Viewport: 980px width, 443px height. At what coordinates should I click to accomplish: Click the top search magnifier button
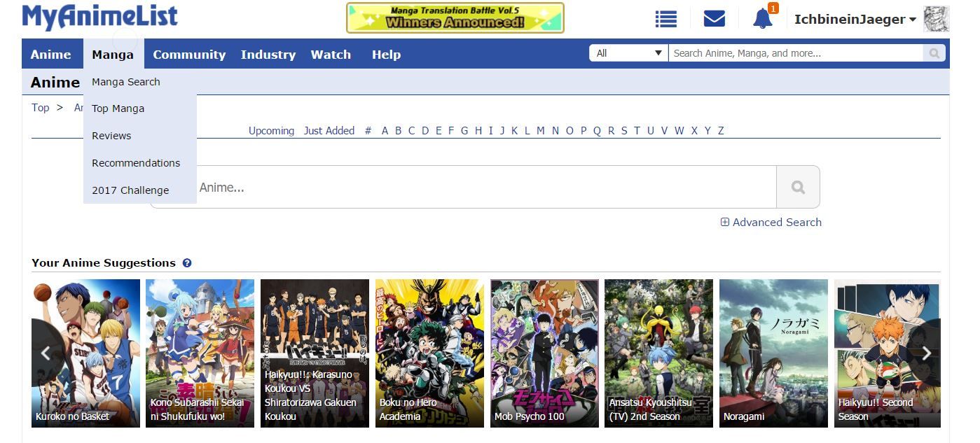[934, 53]
